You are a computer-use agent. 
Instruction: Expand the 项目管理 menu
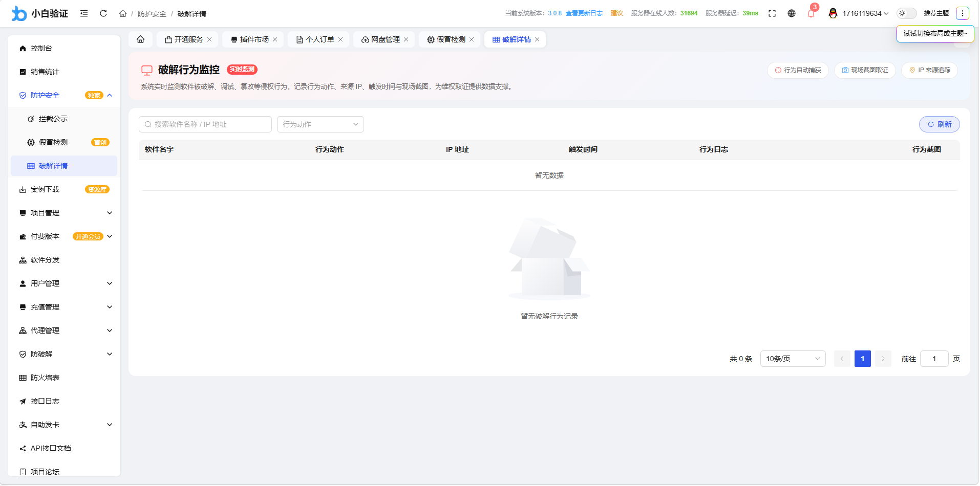pyautogui.click(x=64, y=213)
